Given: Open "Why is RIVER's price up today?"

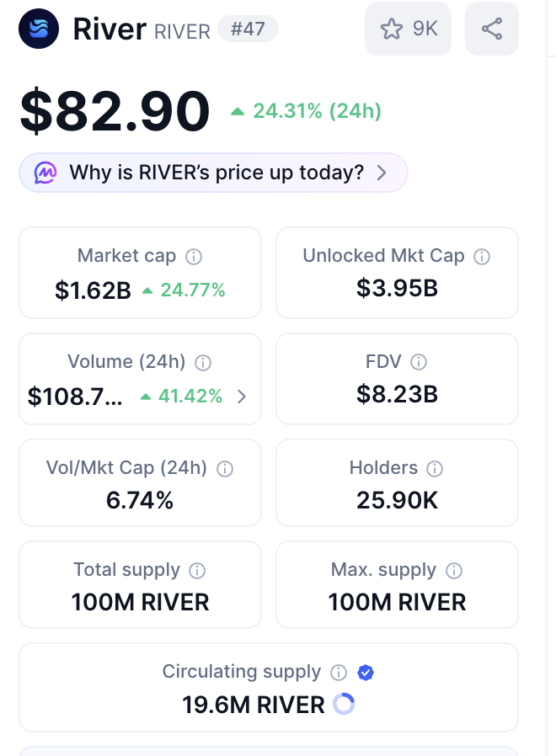Looking at the screenshot, I should pyautogui.click(x=217, y=173).
